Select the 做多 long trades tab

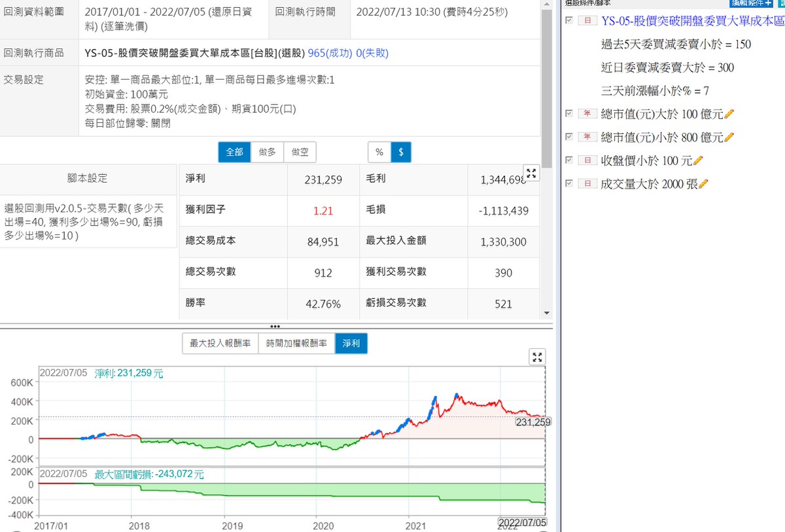267,152
